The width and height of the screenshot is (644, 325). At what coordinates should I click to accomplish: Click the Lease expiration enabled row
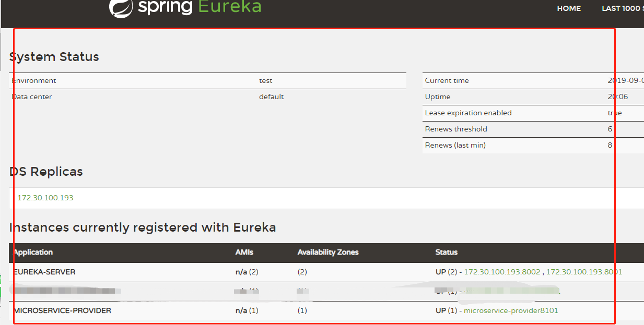(468, 113)
